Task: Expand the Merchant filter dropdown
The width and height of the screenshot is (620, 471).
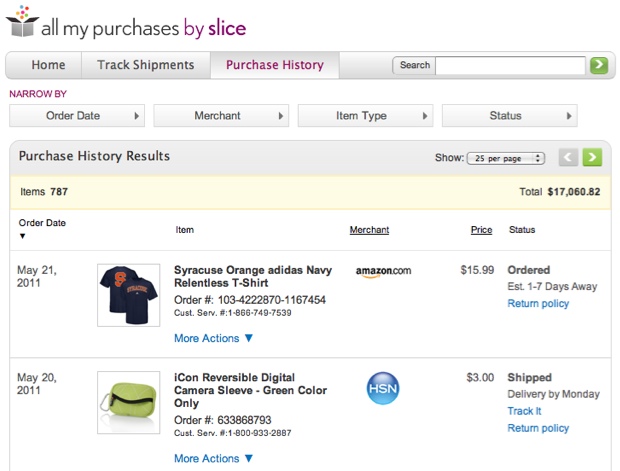Action: click(222, 116)
